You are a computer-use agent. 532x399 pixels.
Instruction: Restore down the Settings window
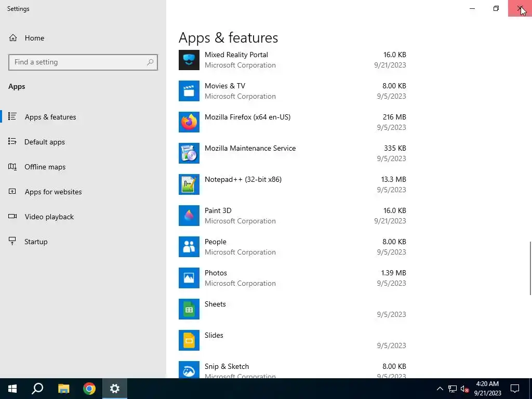coord(496,8)
